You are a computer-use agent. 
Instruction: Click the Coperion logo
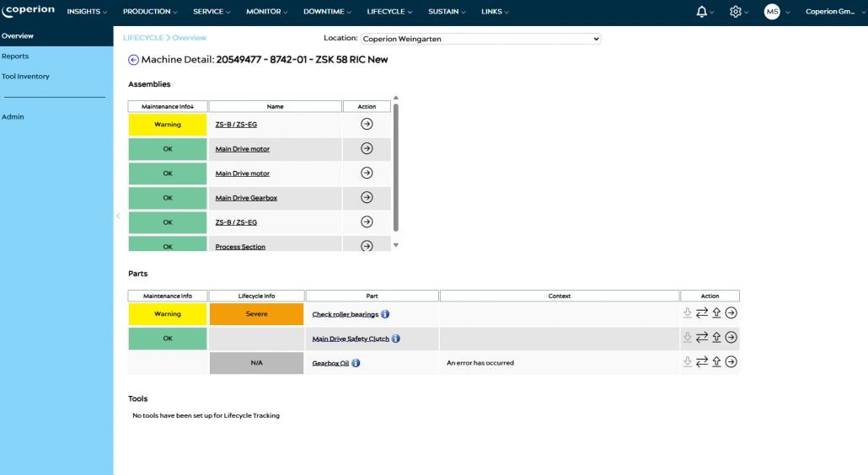point(29,10)
